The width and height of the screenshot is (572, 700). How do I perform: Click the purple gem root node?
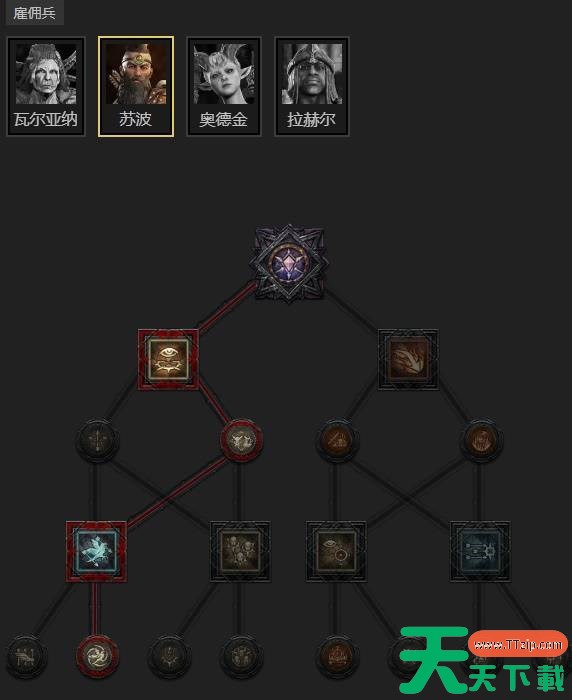pos(289,262)
